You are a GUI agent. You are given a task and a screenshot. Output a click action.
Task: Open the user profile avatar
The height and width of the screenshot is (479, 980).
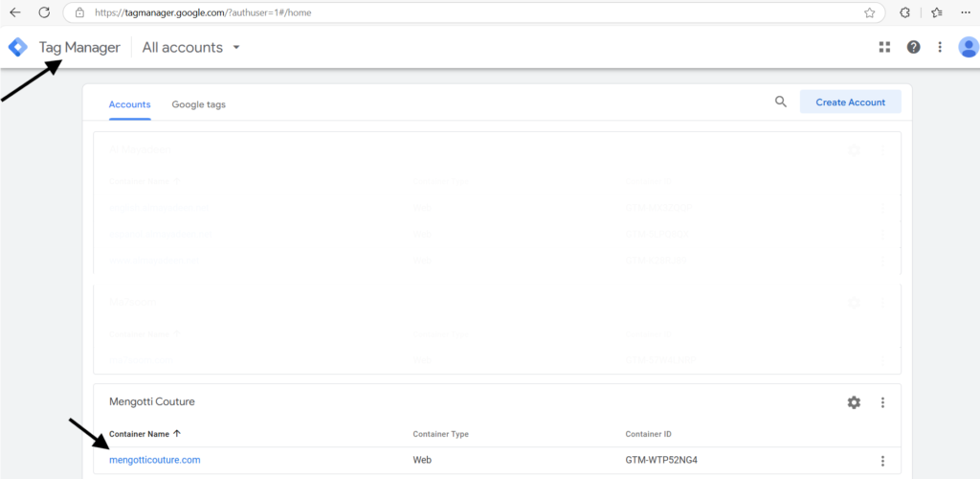969,47
